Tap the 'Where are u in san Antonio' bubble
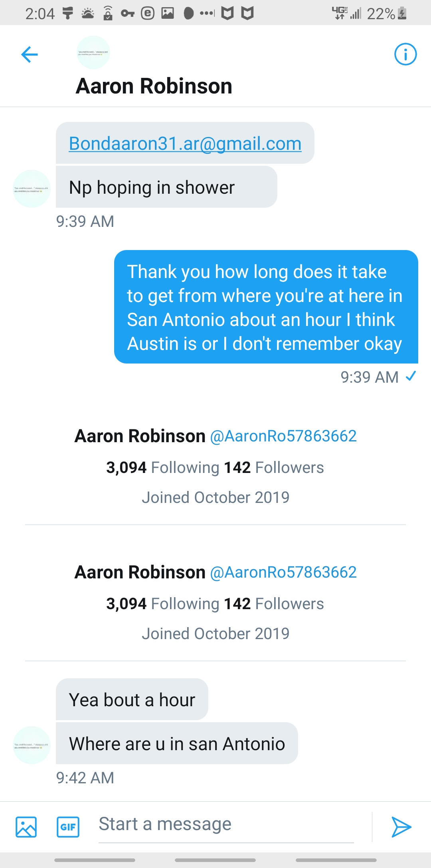The image size is (431, 868). pos(177,744)
